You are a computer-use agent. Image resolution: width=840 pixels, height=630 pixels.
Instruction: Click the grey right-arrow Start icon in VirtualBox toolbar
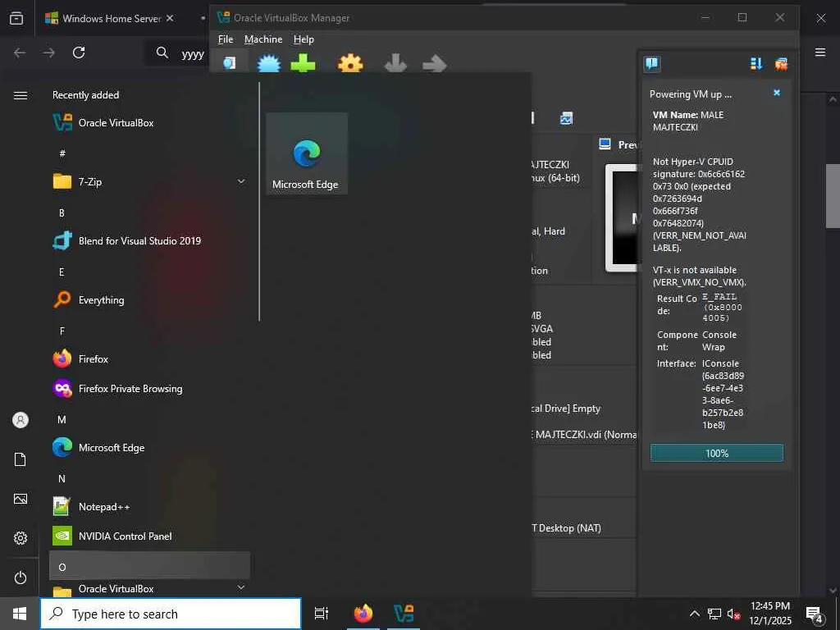click(435, 64)
